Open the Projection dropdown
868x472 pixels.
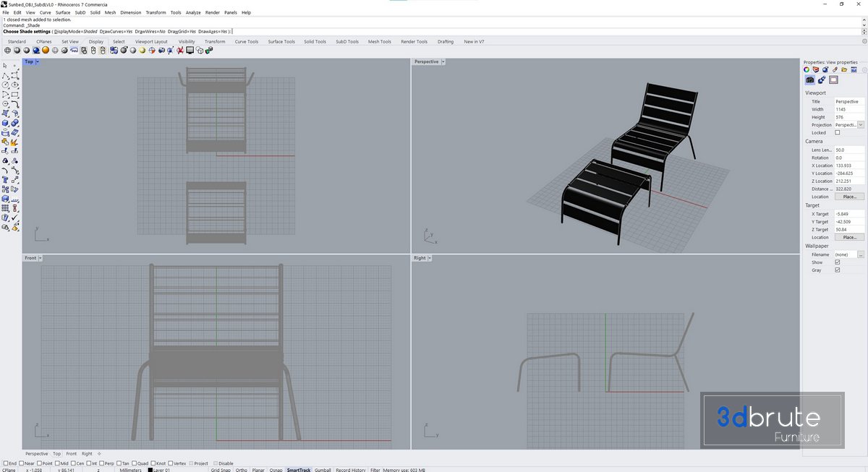tap(861, 125)
